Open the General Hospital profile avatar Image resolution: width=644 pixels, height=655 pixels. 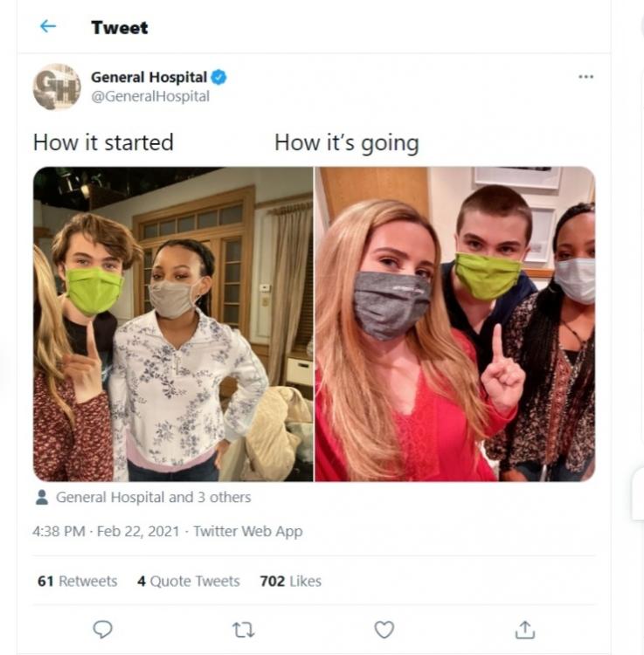click(57, 86)
